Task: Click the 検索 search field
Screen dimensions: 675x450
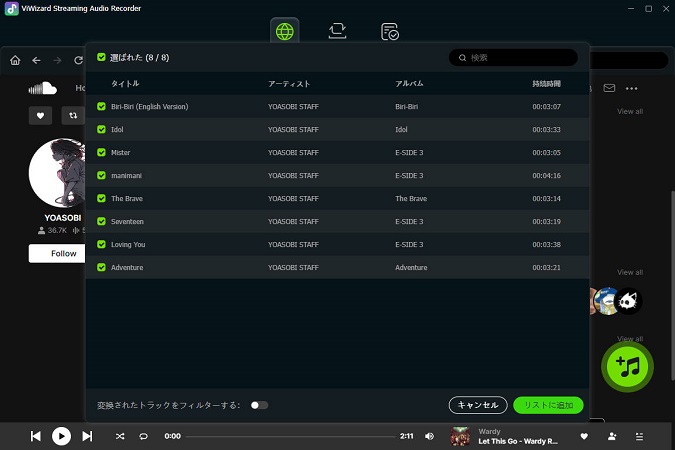Action: point(513,58)
